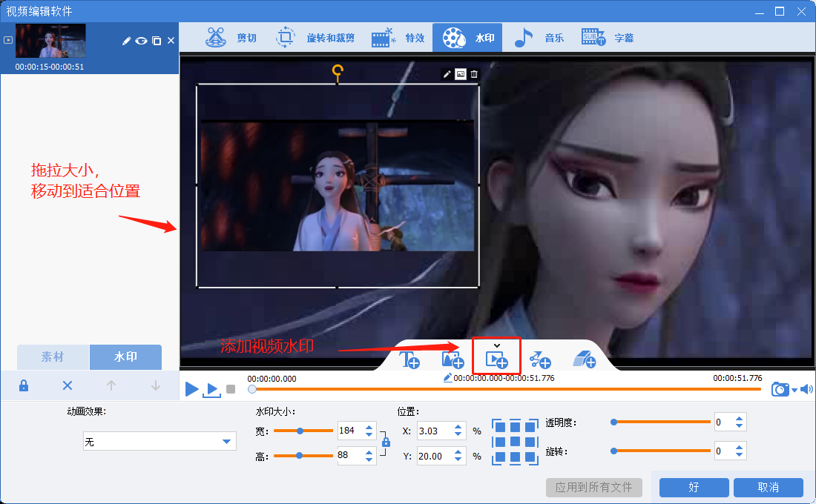Select the eraser remove-watermark tool
This screenshot has width=816, height=504.
coord(584,359)
